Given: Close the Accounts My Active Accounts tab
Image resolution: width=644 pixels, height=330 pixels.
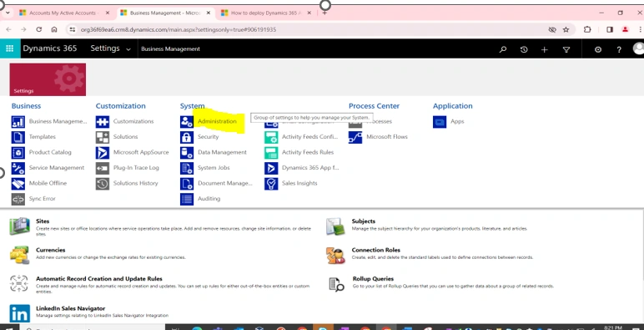Looking at the screenshot, I should pos(108,13).
